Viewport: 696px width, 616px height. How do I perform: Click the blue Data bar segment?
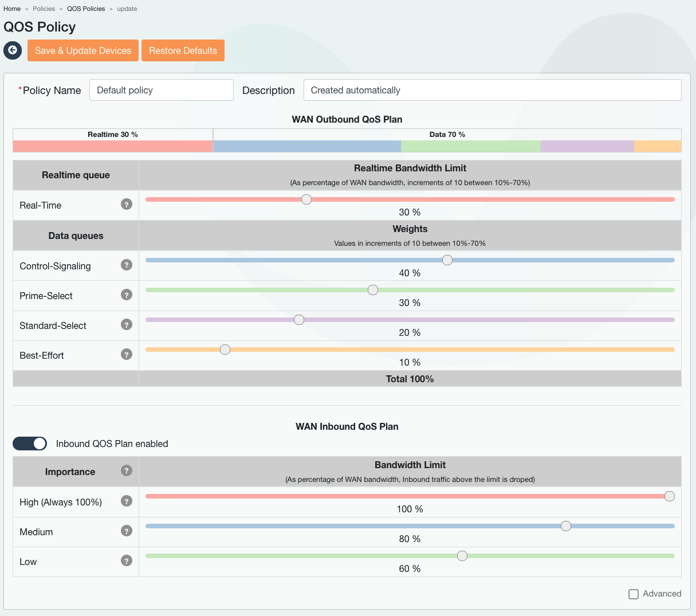(x=307, y=146)
